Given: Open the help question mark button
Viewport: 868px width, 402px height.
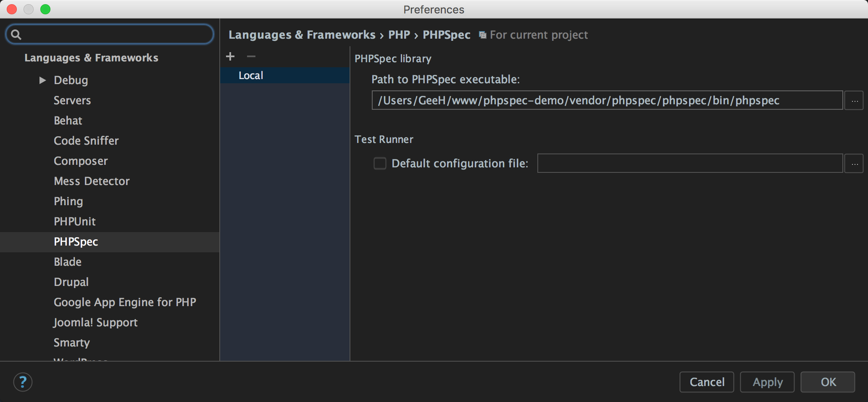Looking at the screenshot, I should click(23, 382).
